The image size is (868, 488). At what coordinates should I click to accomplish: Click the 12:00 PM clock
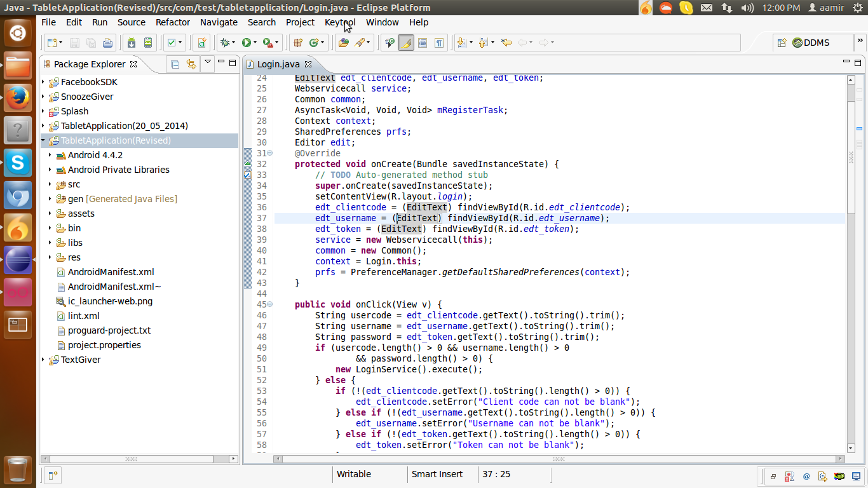click(x=780, y=8)
